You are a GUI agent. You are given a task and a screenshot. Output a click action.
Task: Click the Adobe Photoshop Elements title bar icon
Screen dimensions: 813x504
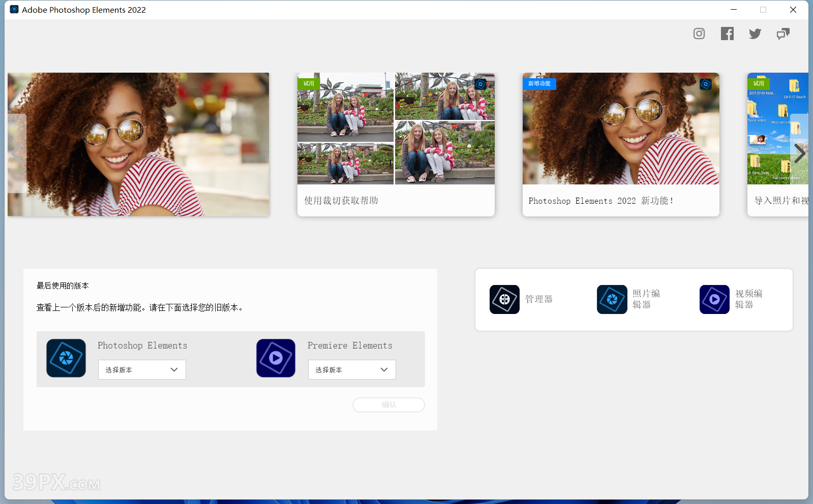click(x=14, y=9)
